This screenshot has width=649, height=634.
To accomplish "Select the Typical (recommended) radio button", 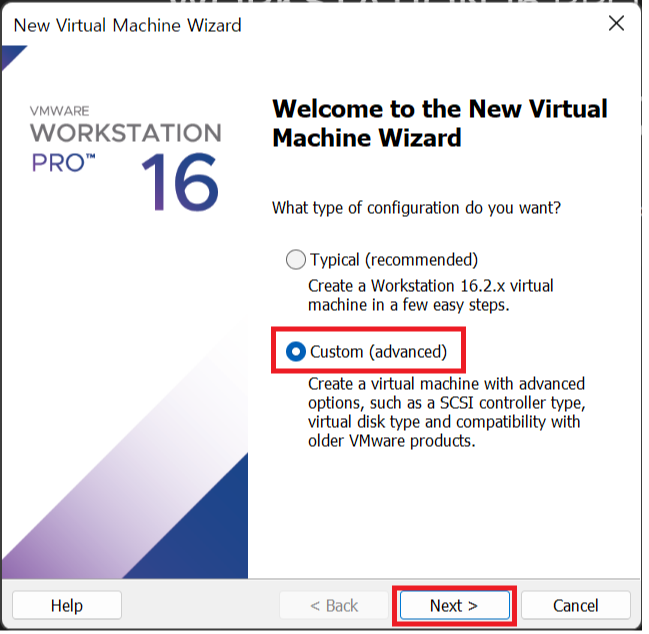I will tap(296, 260).
